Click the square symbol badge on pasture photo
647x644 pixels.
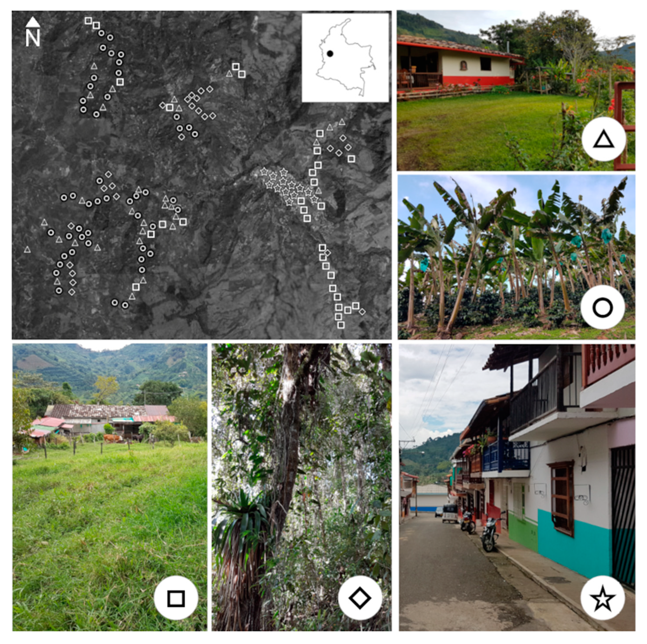click(176, 598)
